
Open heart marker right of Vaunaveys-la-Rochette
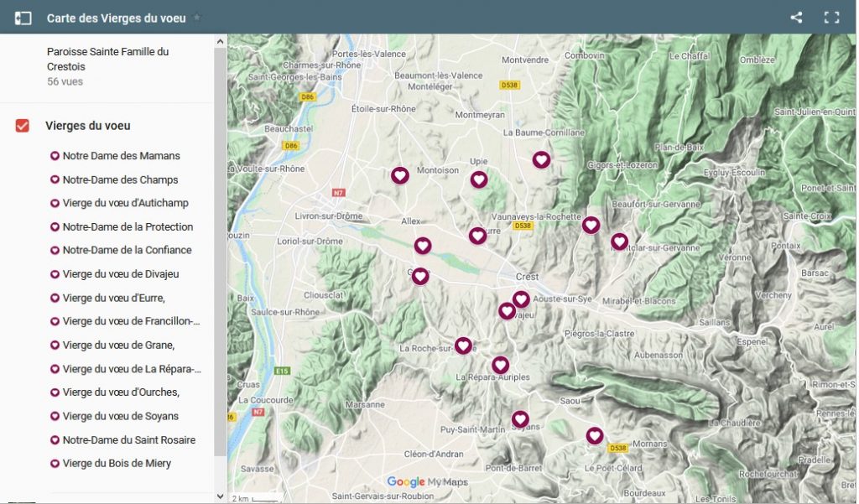click(x=591, y=225)
